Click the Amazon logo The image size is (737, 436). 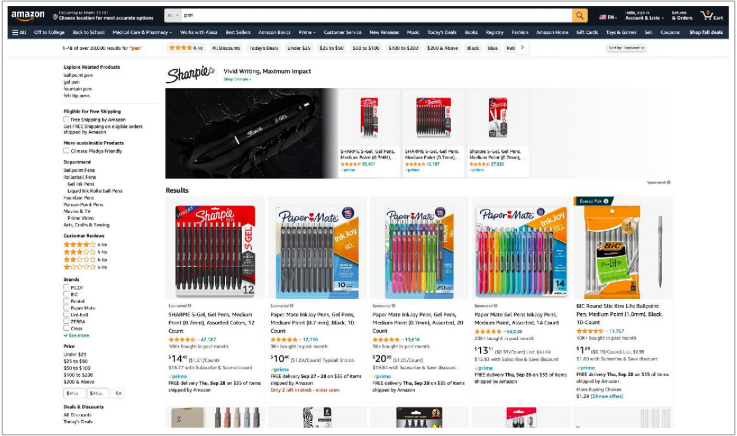click(28, 15)
